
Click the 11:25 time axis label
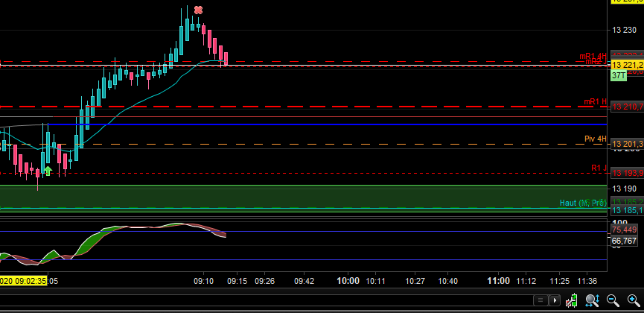[x=559, y=282]
